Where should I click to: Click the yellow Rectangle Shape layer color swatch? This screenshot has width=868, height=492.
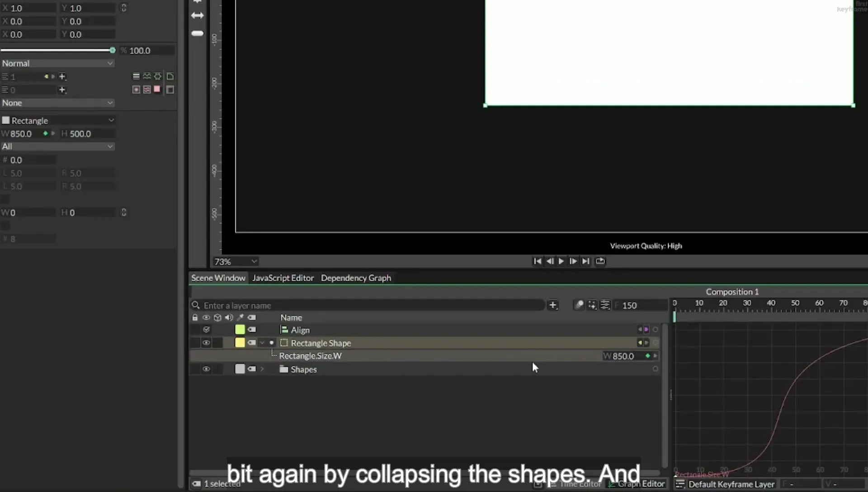coord(240,343)
